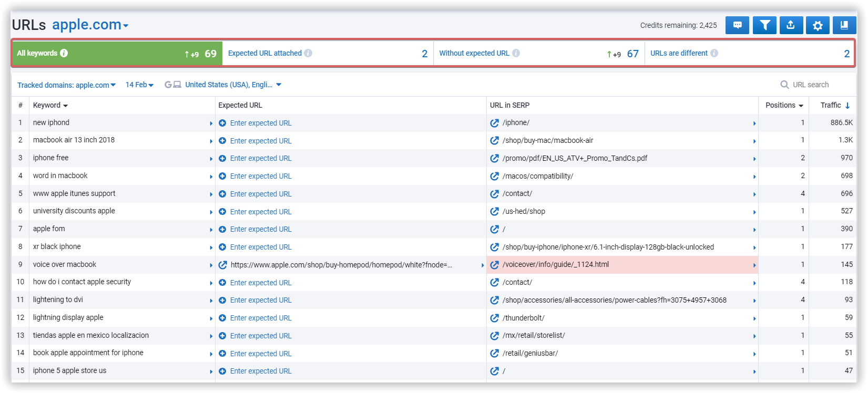The height and width of the screenshot is (393, 868).
Task: Show info icon for URLs are different
Action: [x=714, y=53]
